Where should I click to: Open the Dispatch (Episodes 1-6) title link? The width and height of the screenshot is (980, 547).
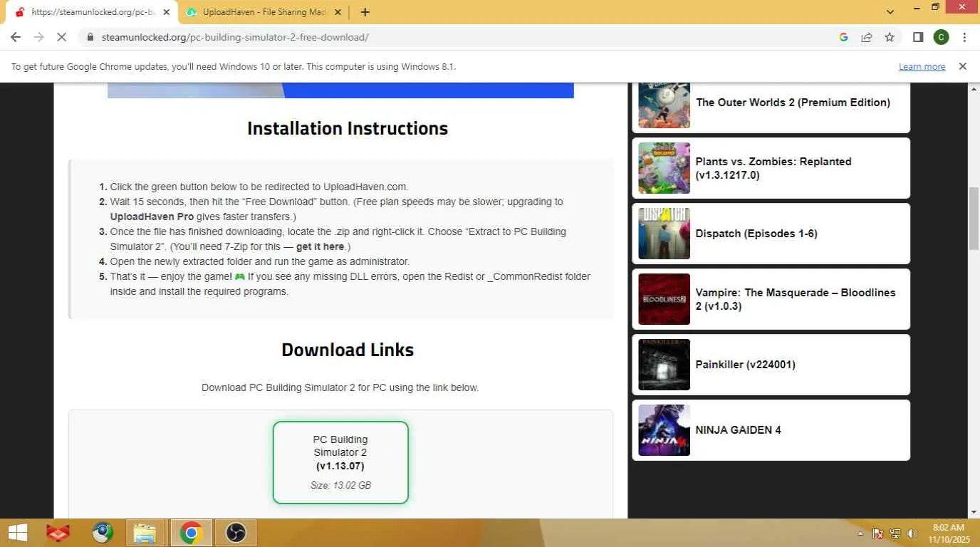[x=756, y=234]
